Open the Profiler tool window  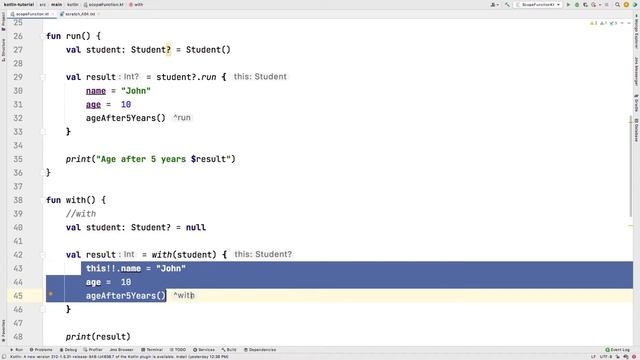pos(93,350)
